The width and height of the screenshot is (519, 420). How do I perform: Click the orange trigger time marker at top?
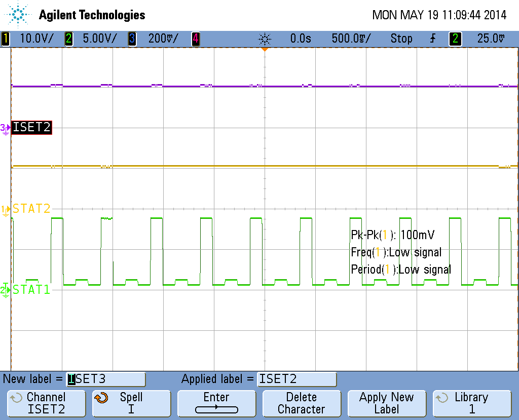pyautogui.click(x=265, y=49)
